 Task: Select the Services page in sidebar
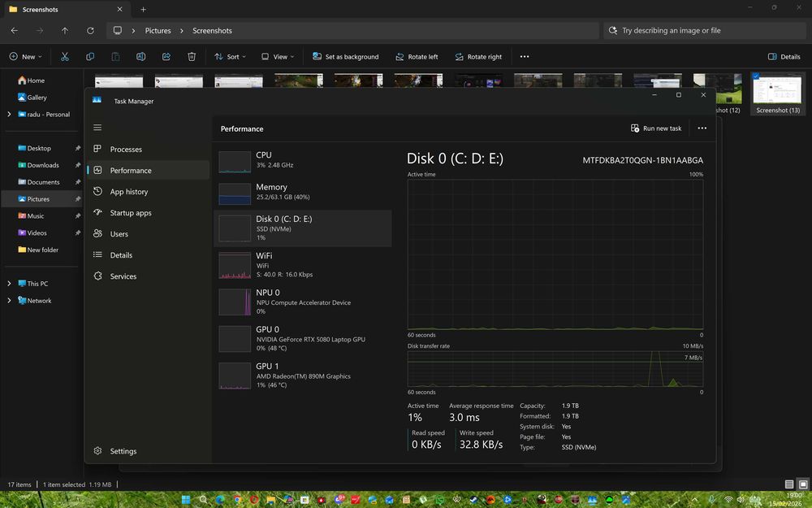(123, 276)
